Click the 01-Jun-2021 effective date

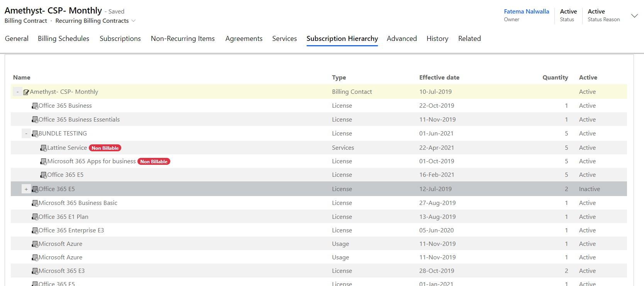click(x=436, y=134)
